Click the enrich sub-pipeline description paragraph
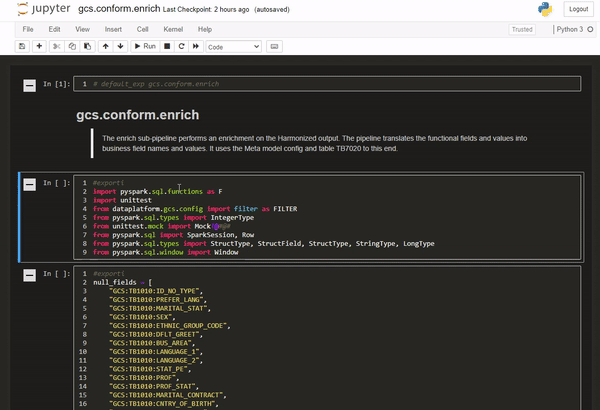Image resolution: width=600 pixels, height=410 pixels. pyautogui.click(x=314, y=144)
